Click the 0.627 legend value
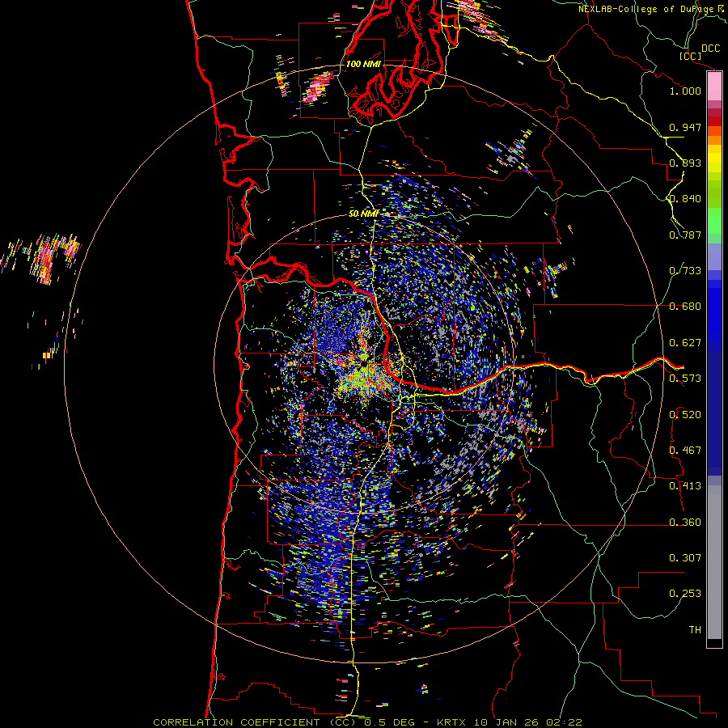The height and width of the screenshot is (728, 728). click(685, 343)
